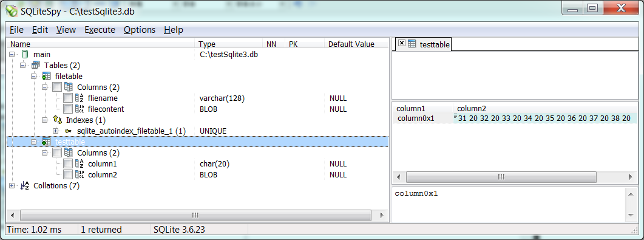Click the Name column header
Viewport: 644px width, 240px height.
[x=101, y=44]
